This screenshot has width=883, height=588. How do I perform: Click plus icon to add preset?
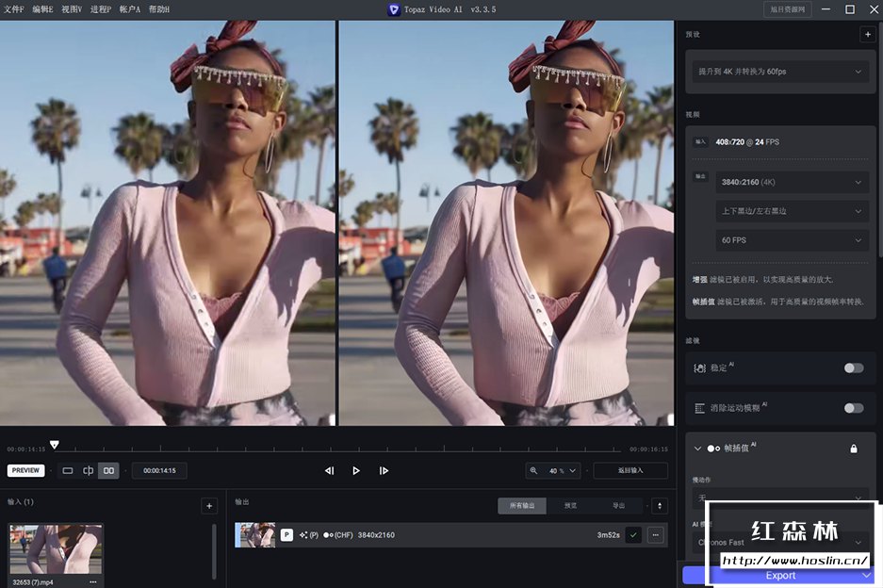(867, 34)
